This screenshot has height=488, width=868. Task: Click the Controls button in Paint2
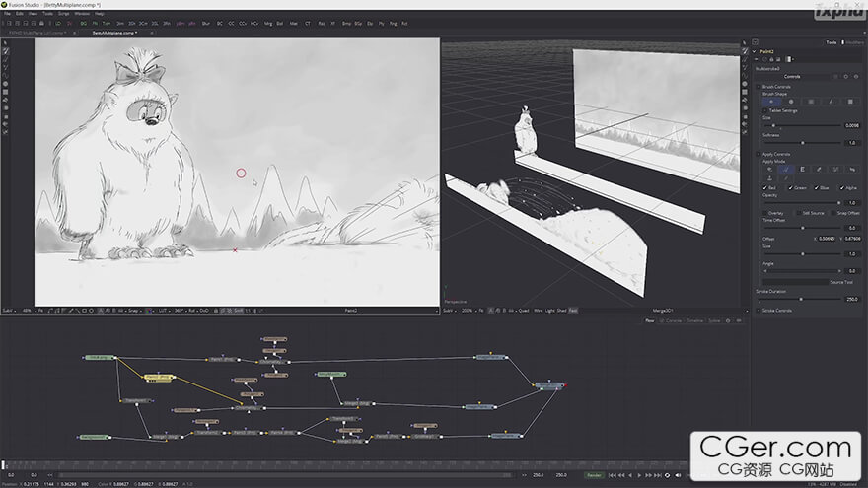pyautogui.click(x=793, y=76)
